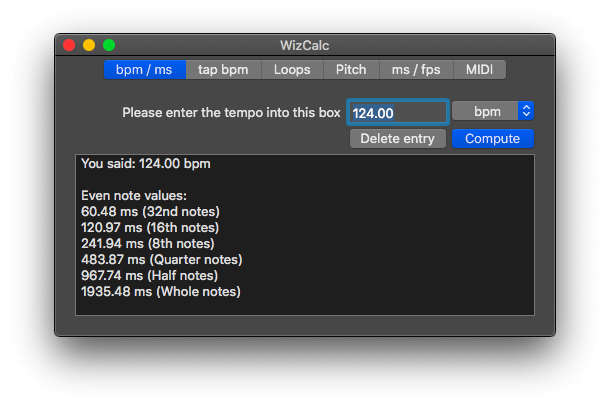Click the '967.74 ms (Half notes)' result
This screenshot has width=610, height=406.
click(x=149, y=275)
